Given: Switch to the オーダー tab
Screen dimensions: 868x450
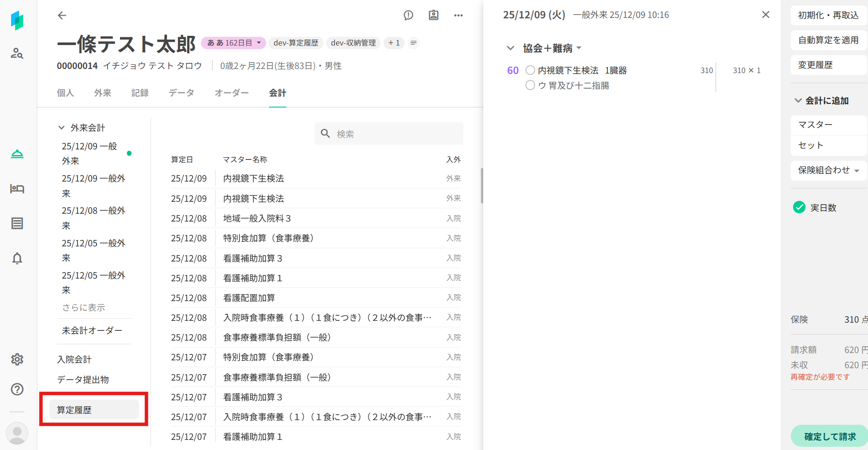Looking at the screenshot, I should tap(231, 93).
